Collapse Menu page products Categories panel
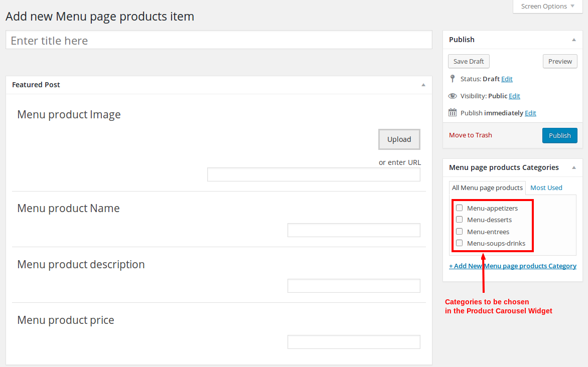This screenshot has height=367, width=588. [573, 167]
